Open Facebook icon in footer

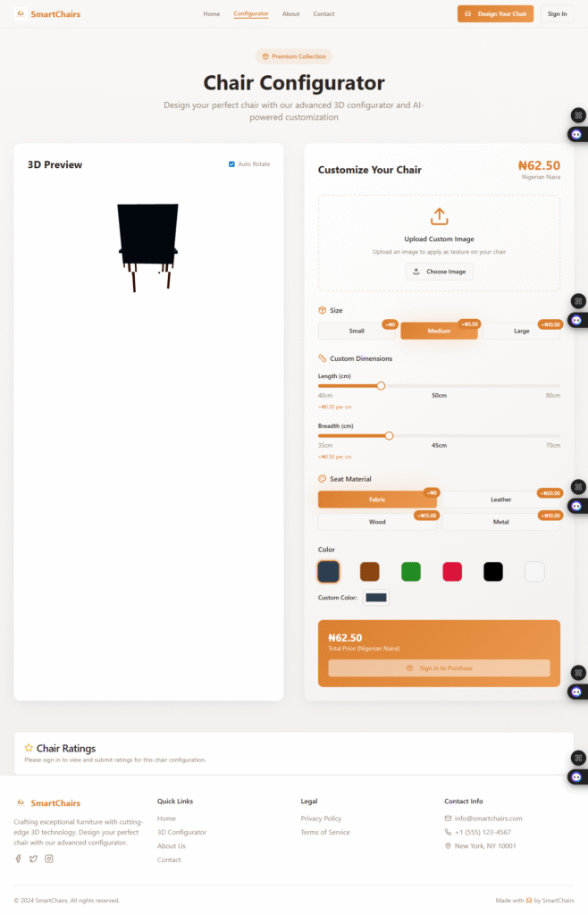pyautogui.click(x=18, y=859)
